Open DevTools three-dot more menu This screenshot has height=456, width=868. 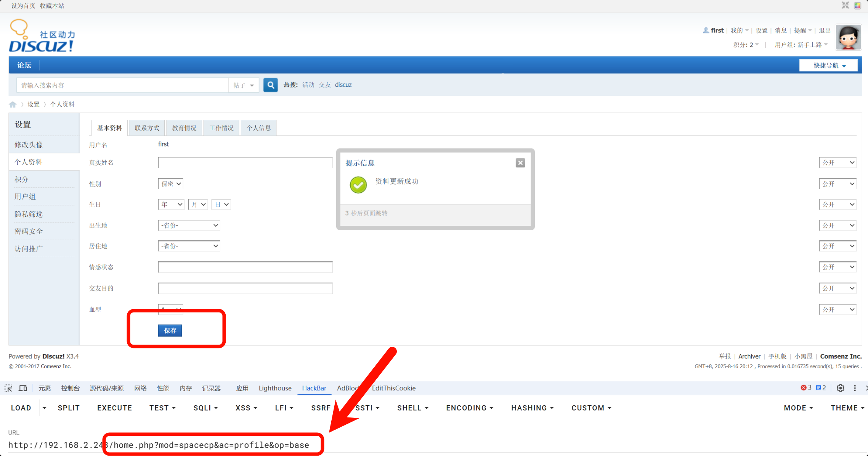(855, 388)
